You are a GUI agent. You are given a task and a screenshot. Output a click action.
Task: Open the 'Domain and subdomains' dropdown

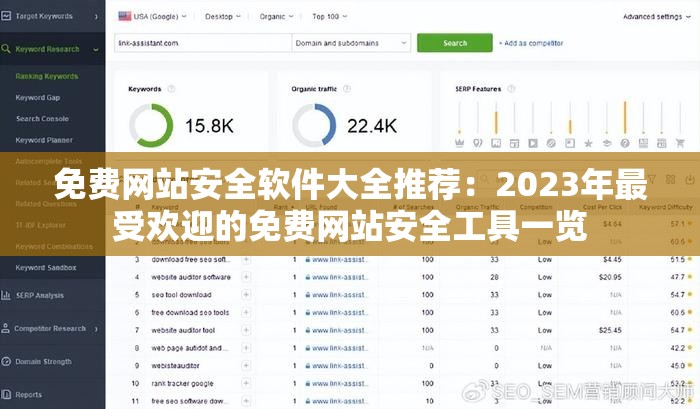click(351, 43)
